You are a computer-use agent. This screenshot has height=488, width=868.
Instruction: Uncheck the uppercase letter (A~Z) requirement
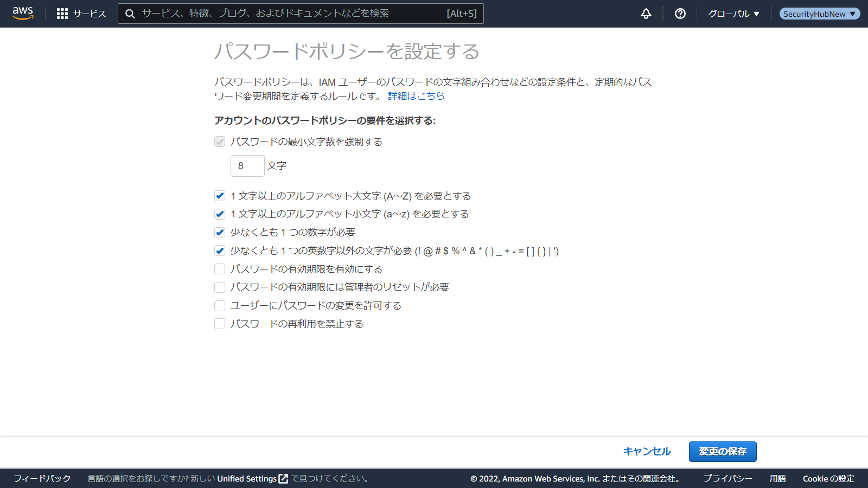220,196
